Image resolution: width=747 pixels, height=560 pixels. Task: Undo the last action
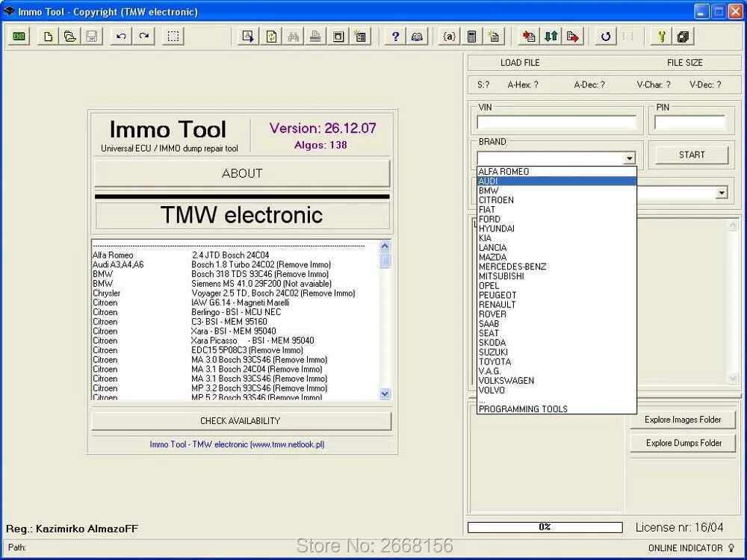[121, 36]
